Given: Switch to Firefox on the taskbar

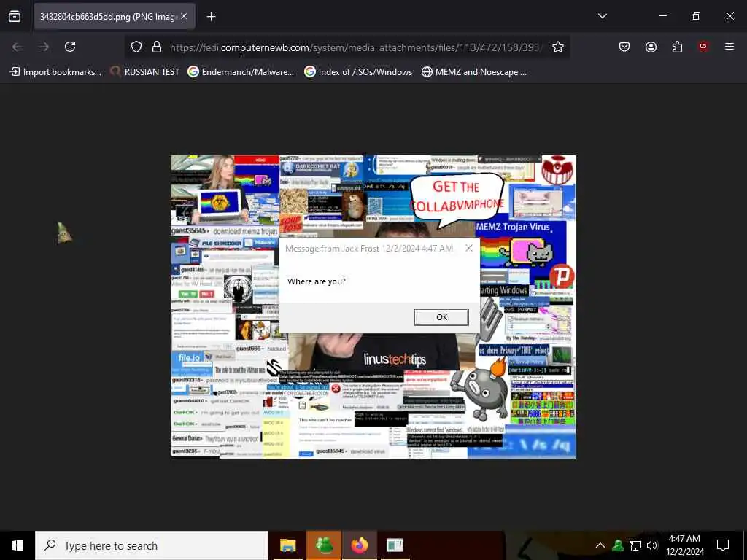Looking at the screenshot, I should (x=359, y=545).
